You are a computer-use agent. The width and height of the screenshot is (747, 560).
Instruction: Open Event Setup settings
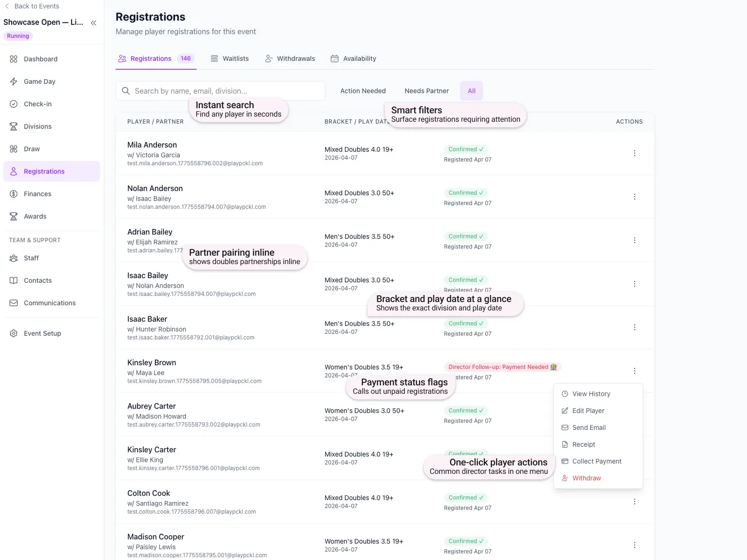[x=42, y=333]
